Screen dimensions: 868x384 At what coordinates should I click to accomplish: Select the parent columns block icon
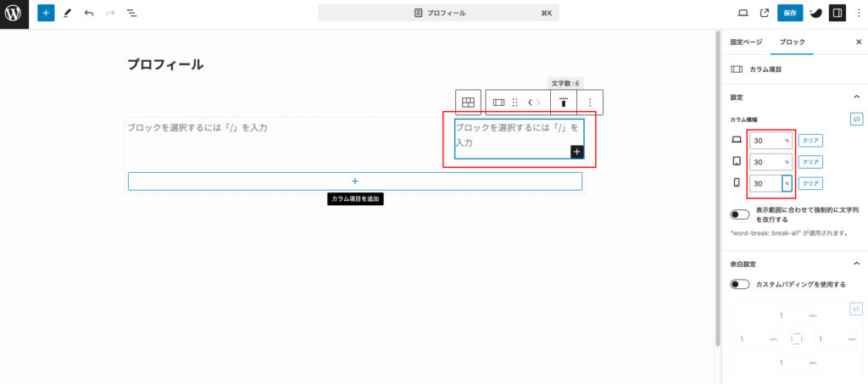pos(468,103)
